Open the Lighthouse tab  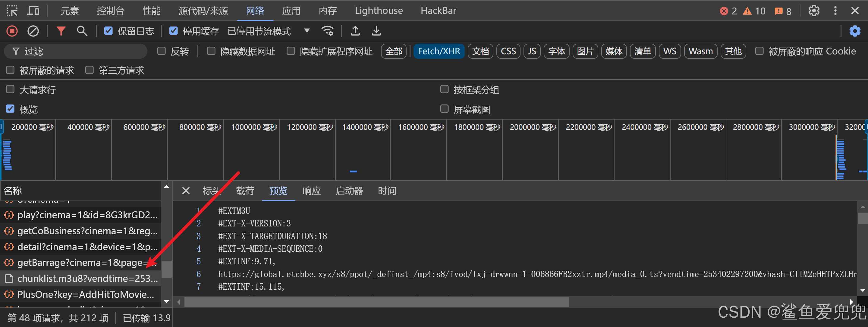379,11
